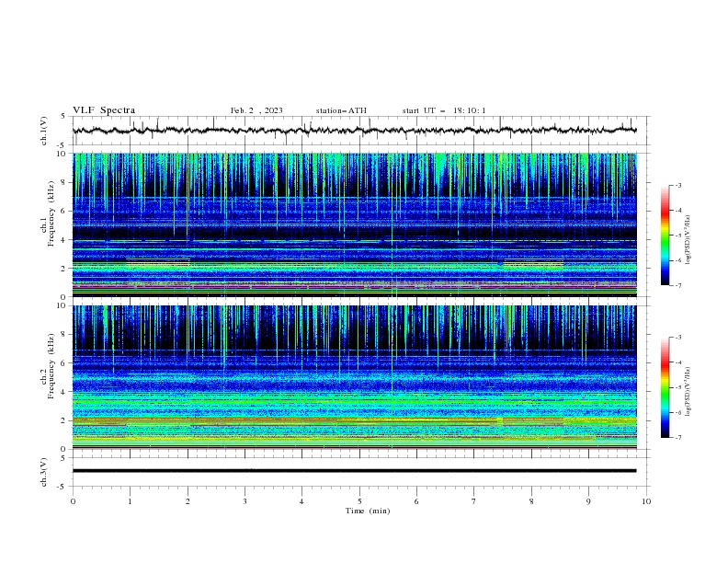Click time axis tick label '4'
Viewport: 728px width, 563px height.
(302, 501)
